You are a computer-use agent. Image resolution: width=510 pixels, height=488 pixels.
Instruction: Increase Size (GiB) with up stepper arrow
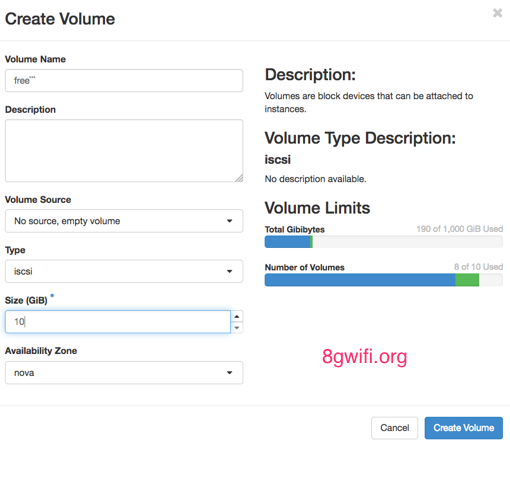point(237,316)
